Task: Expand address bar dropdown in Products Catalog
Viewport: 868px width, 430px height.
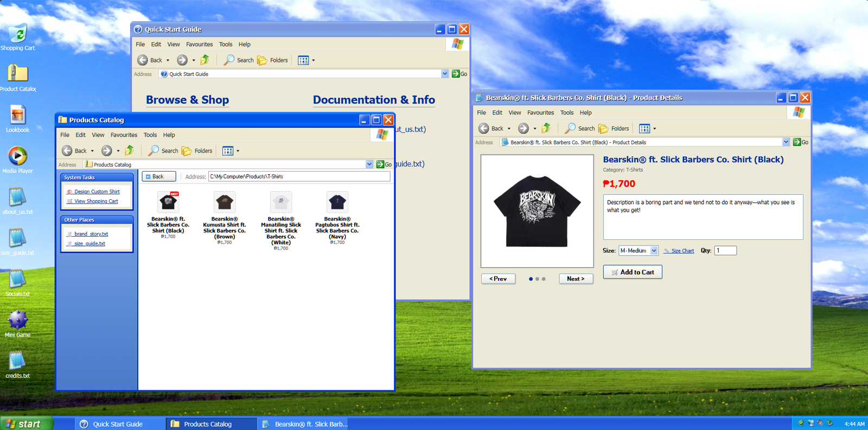Action: (369, 165)
